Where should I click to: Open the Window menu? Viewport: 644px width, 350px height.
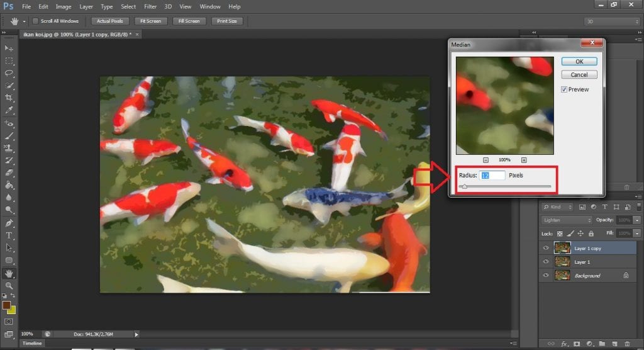click(210, 6)
